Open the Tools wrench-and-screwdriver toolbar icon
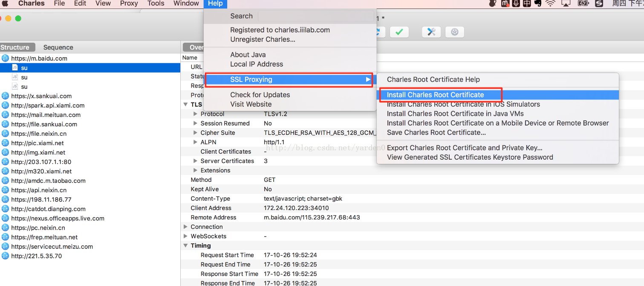 tap(431, 32)
